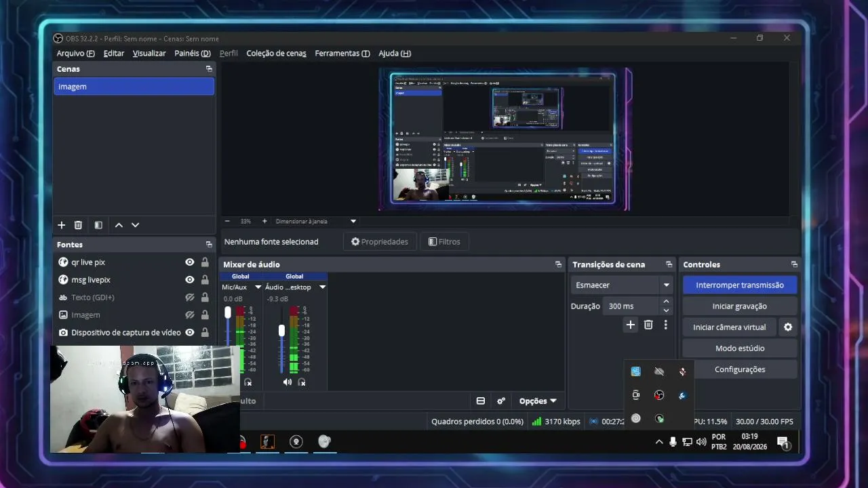Click the desktop audio volume slider handle
This screenshot has height=488, width=868.
[281, 330]
